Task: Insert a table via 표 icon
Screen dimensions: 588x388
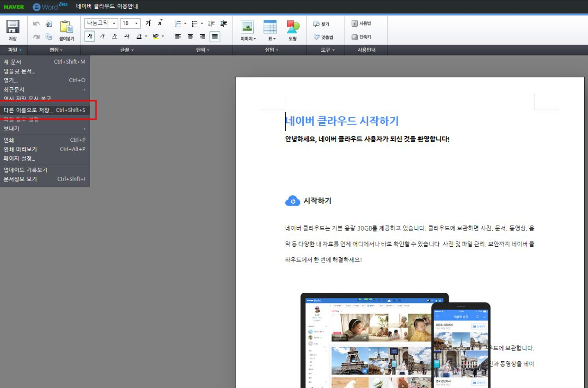Action: 270,27
